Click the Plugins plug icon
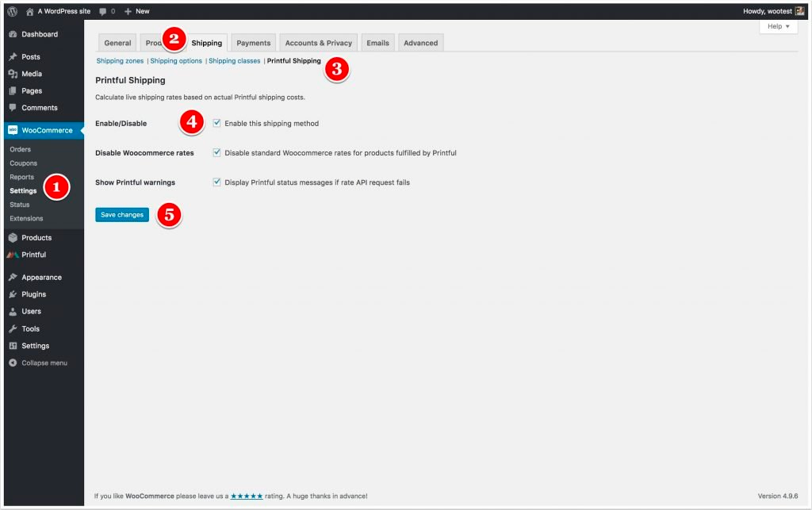Image resolution: width=812 pixels, height=510 pixels. click(x=13, y=294)
